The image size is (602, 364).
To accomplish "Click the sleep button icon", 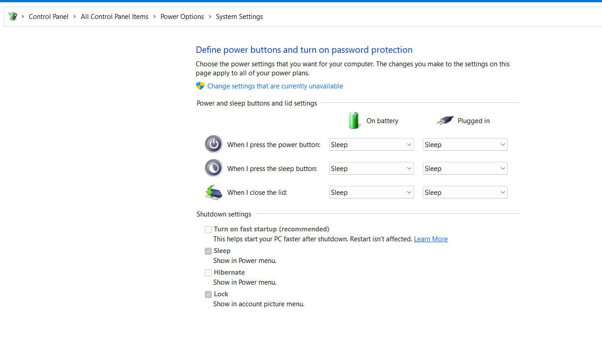I will [x=213, y=168].
